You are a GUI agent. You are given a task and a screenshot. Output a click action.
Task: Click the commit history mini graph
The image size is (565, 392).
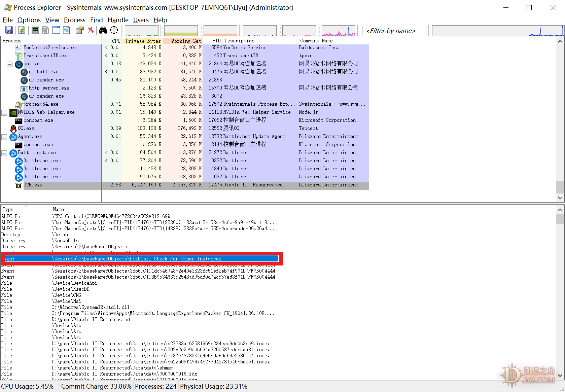point(181,31)
